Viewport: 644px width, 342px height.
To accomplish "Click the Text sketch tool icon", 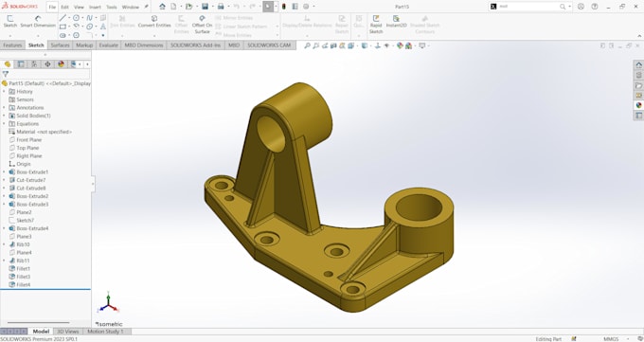I will click(x=102, y=27).
